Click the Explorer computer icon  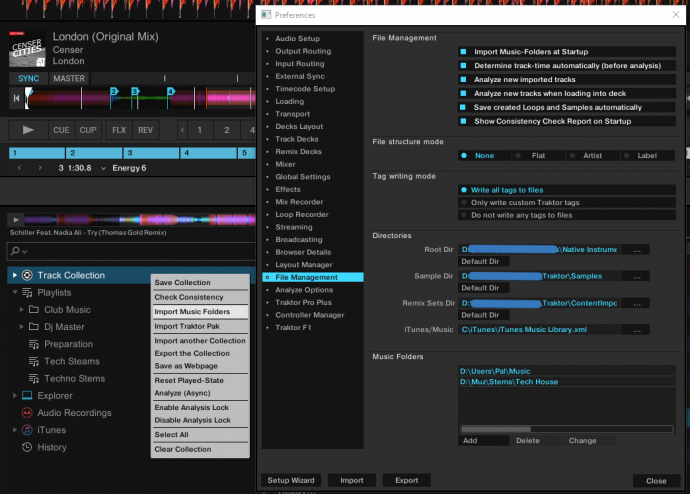click(x=27, y=395)
